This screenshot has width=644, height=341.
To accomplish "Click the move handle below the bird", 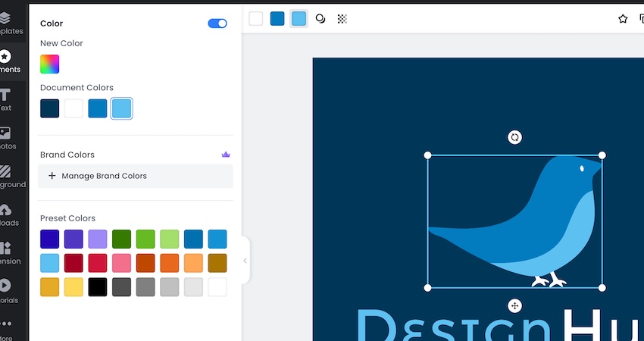I will pos(514,305).
